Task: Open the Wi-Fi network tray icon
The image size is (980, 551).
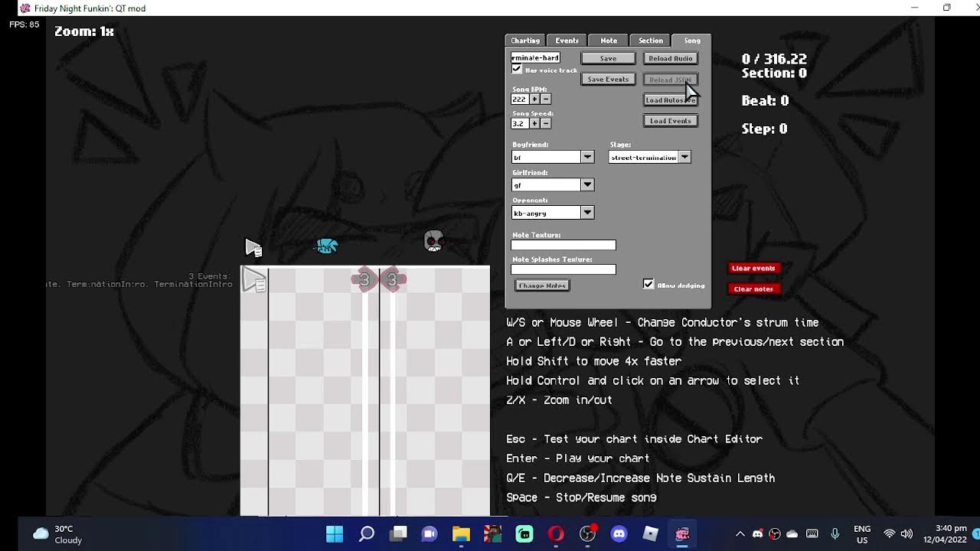Action: [889, 533]
